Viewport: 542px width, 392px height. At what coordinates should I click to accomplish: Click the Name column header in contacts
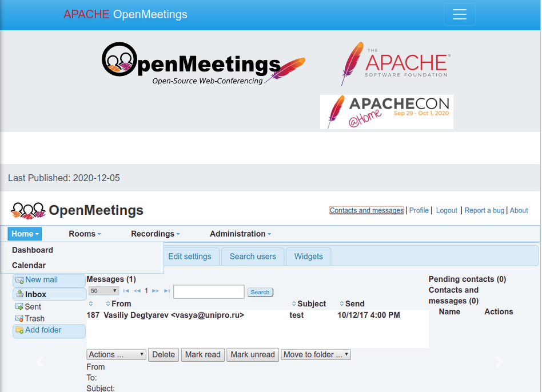pos(449,311)
